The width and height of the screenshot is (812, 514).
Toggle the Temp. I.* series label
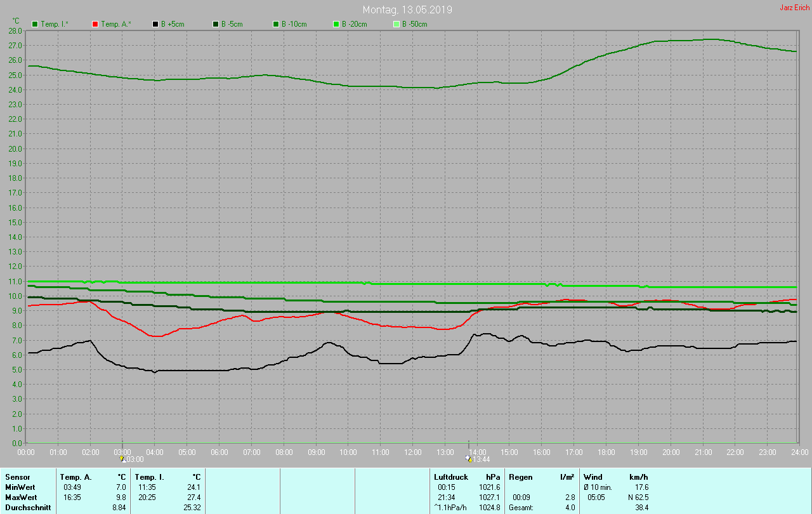55,24
